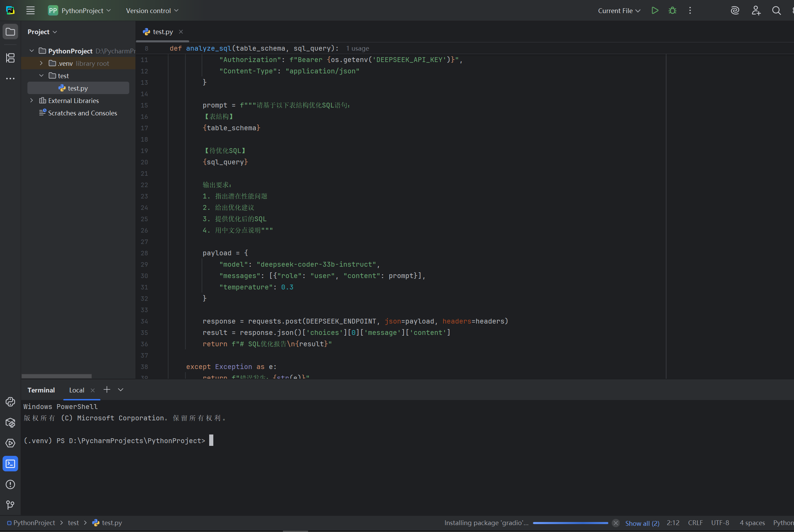The height and width of the screenshot is (532, 794).
Task: Open the Services tool window icon
Action: [10, 443]
